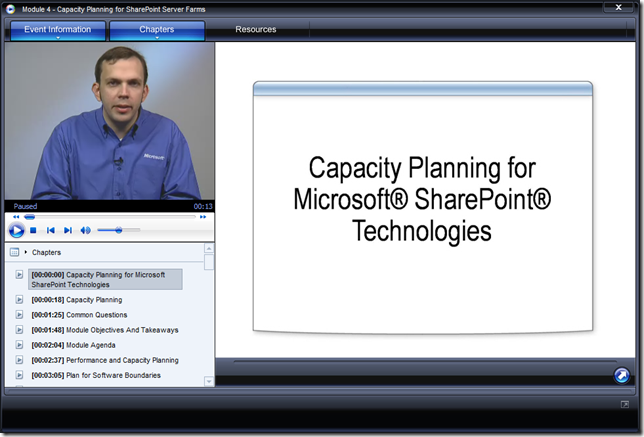644x437 pixels.
Task: Select chapter [00:00:18] Capacity Planning
Action: click(x=77, y=300)
